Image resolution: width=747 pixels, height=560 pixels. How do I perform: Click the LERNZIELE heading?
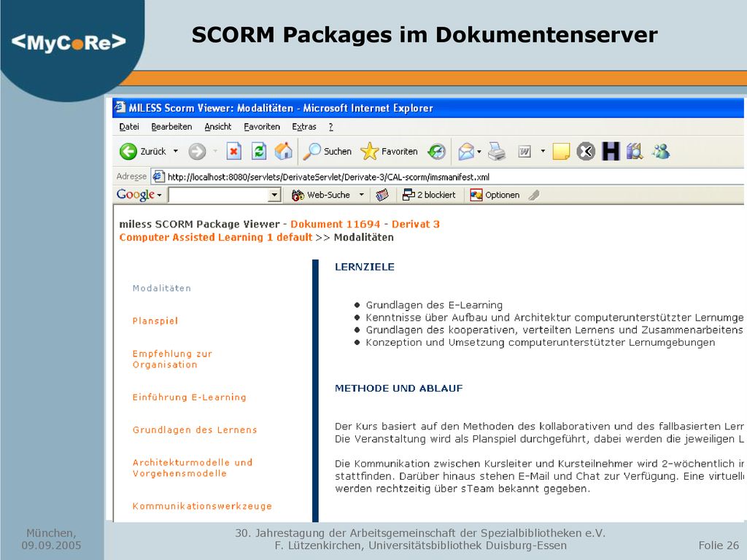coord(365,267)
